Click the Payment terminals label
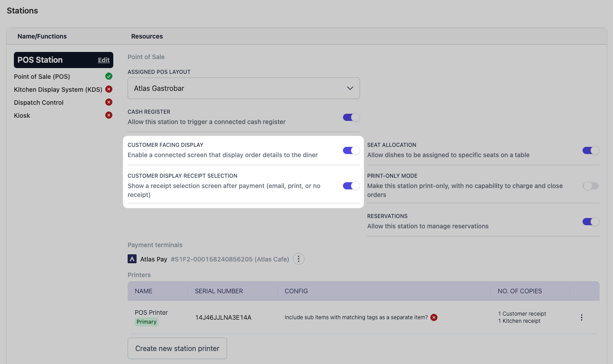The height and width of the screenshot is (364, 613). (x=155, y=245)
